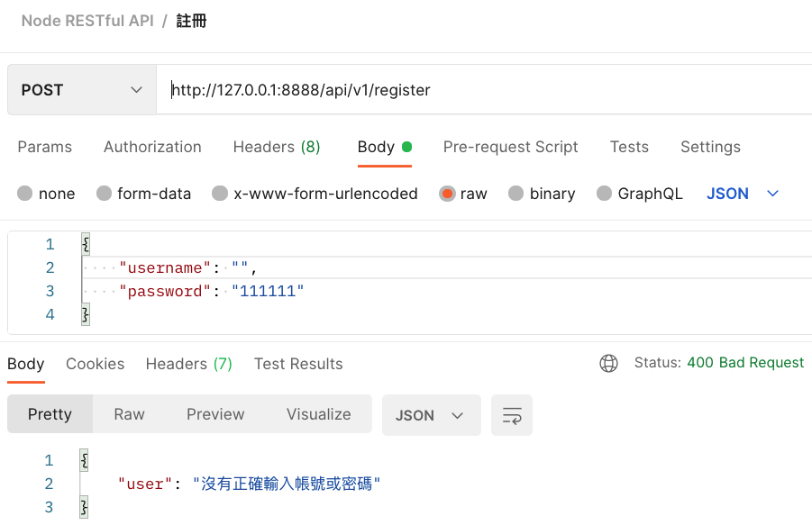Click the closing brace on response line 3

click(x=84, y=507)
